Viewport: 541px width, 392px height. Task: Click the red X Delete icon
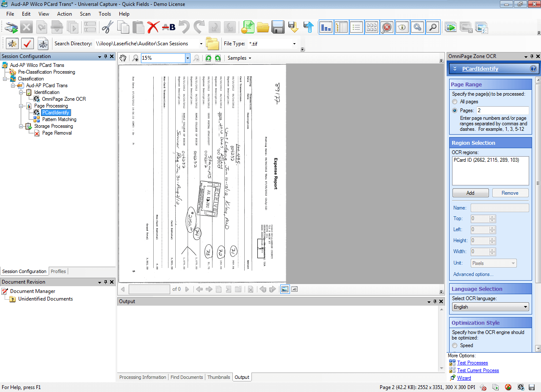click(x=153, y=28)
